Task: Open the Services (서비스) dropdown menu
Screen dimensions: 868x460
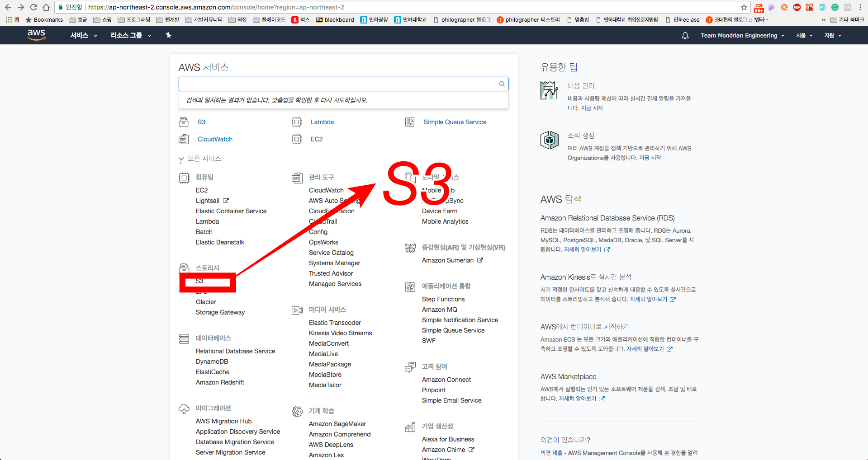Action: click(84, 35)
